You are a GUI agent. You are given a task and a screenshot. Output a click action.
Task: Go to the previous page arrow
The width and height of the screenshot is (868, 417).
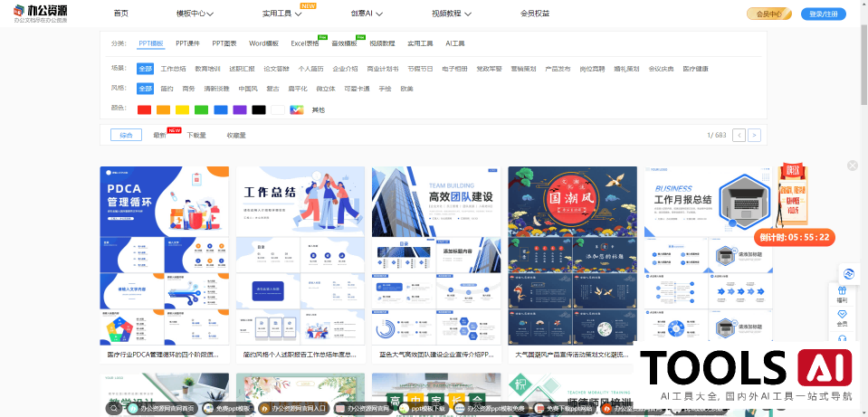[x=739, y=135]
